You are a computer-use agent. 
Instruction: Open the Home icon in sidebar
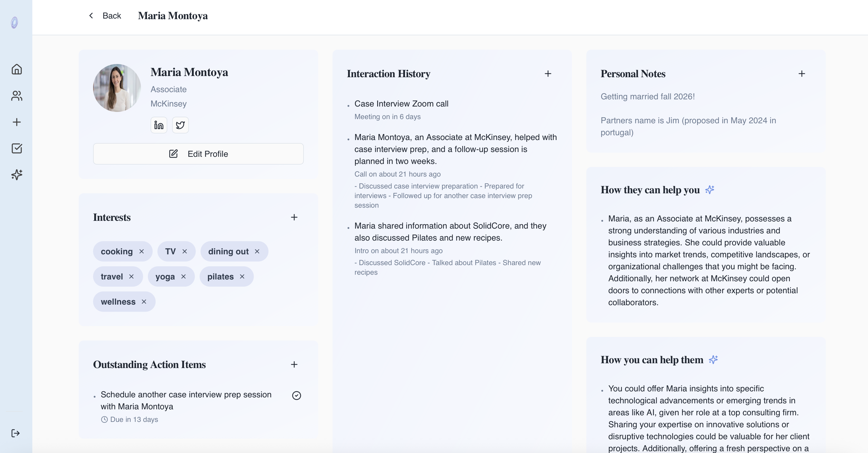16,69
